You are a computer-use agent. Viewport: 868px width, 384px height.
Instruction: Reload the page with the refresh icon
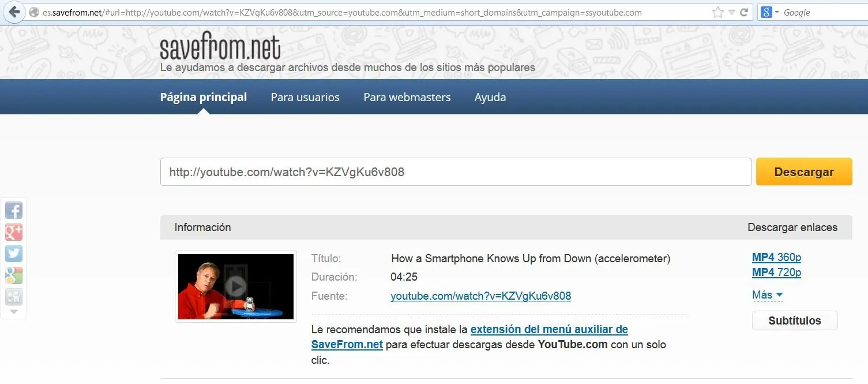tap(744, 12)
